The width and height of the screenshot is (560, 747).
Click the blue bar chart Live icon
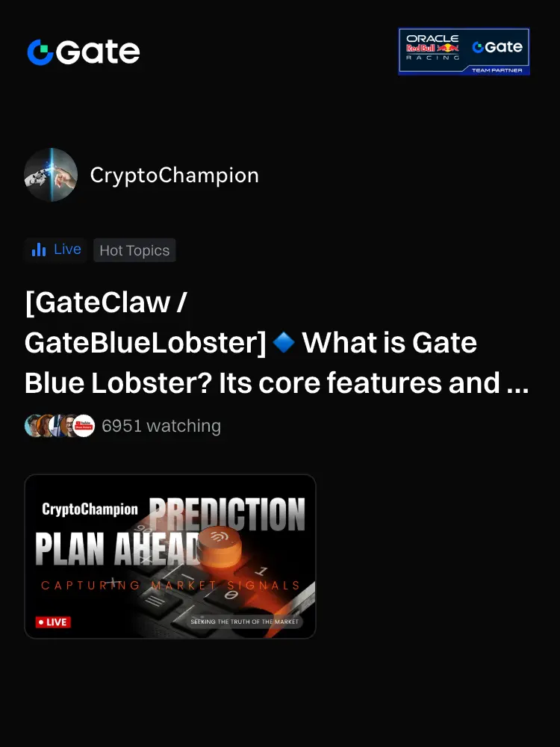39,249
